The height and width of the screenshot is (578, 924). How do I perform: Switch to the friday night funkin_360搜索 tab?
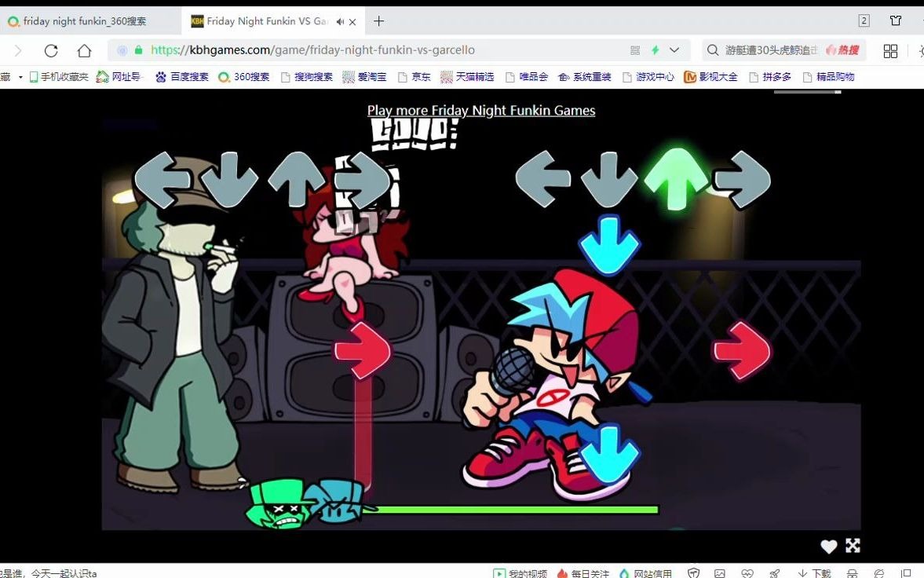point(86,21)
